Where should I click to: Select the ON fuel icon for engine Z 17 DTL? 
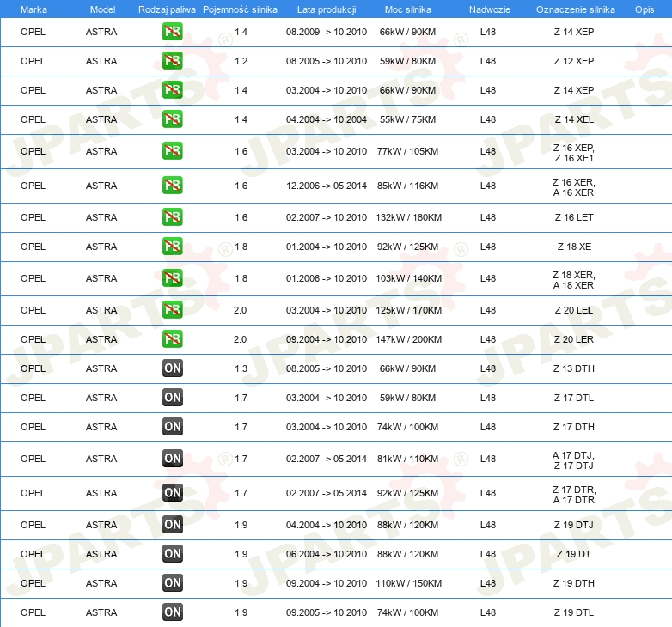172,398
